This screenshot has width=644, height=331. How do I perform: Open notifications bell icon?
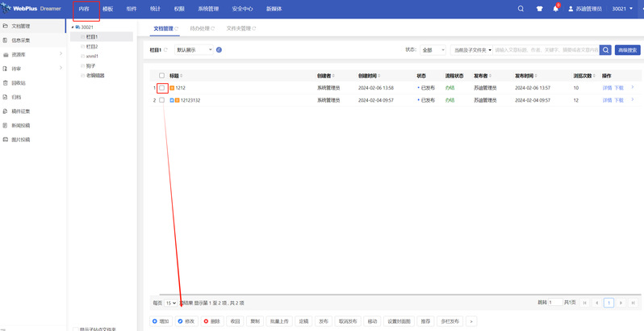pyautogui.click(x=556, y=9)
